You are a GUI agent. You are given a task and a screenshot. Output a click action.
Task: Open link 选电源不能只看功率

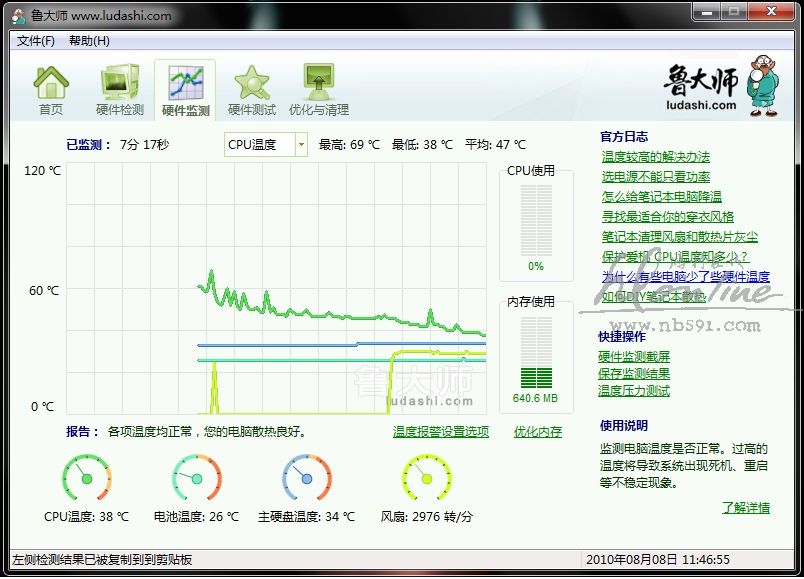[656, 177]
